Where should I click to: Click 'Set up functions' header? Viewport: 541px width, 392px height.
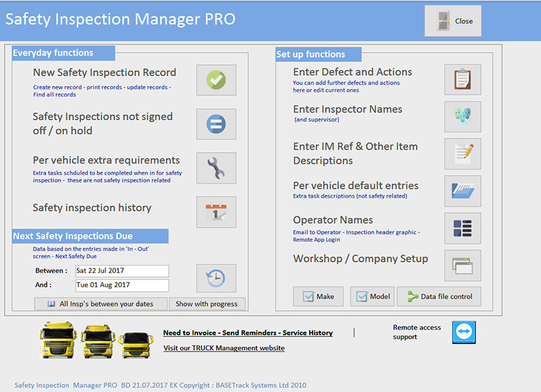pyautogui.click(x=319, y=55)
